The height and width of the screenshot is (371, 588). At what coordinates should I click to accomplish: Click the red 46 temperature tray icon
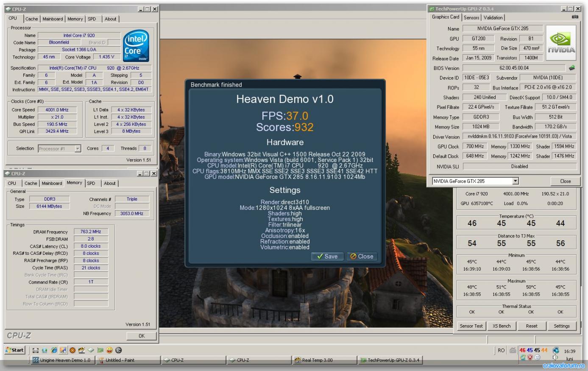click(x=522, y=350)
